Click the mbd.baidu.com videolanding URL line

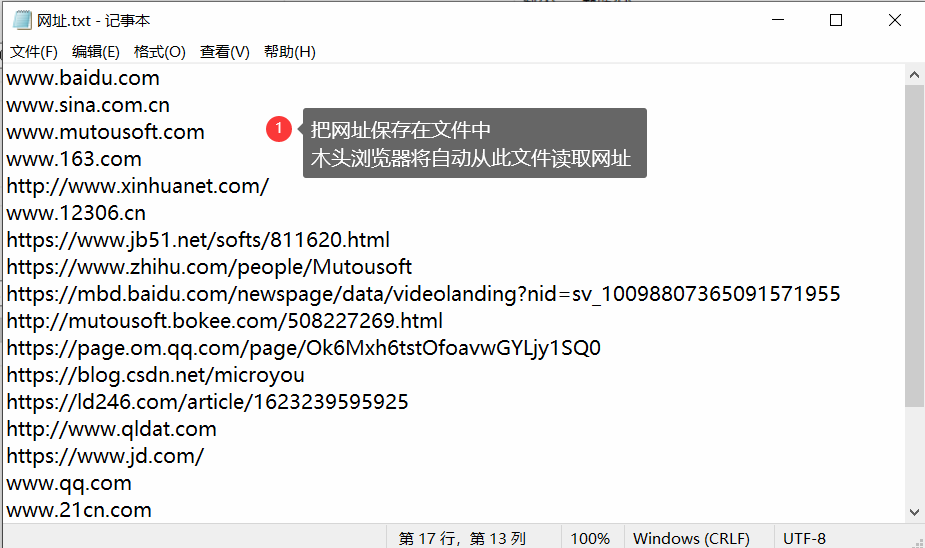pos(423,294)
